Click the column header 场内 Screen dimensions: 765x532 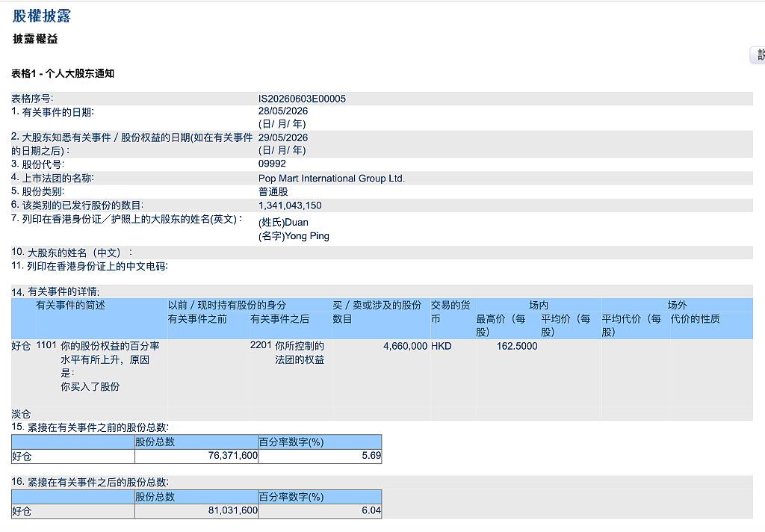(x=539, y=306)
